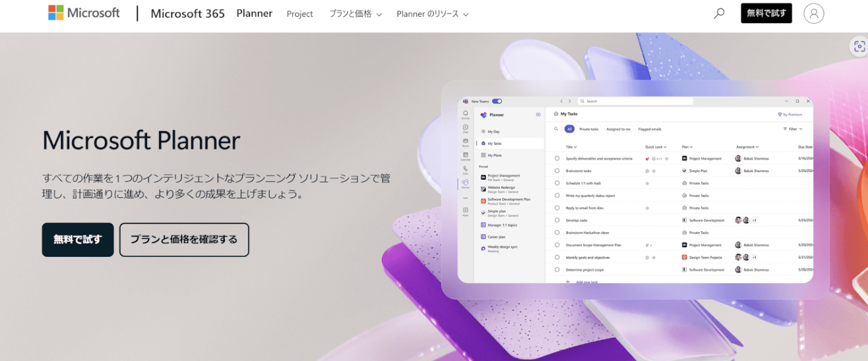Click the Try Premium diamond link
This screenshot has height=361, width=868.
(790, 115)
